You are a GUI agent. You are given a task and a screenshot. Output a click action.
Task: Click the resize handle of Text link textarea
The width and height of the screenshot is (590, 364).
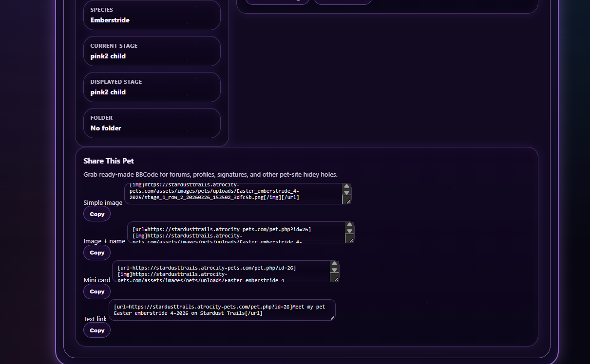[332, 318]
